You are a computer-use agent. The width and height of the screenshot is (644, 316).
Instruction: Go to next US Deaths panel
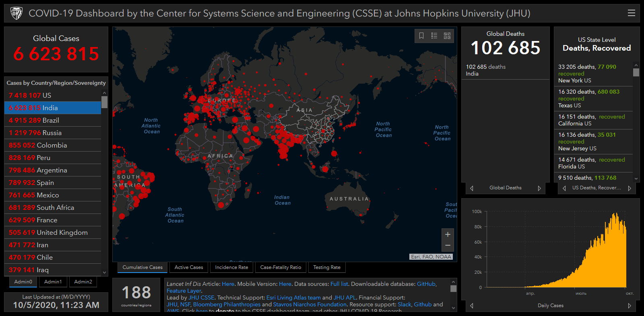tap(630, 188)
